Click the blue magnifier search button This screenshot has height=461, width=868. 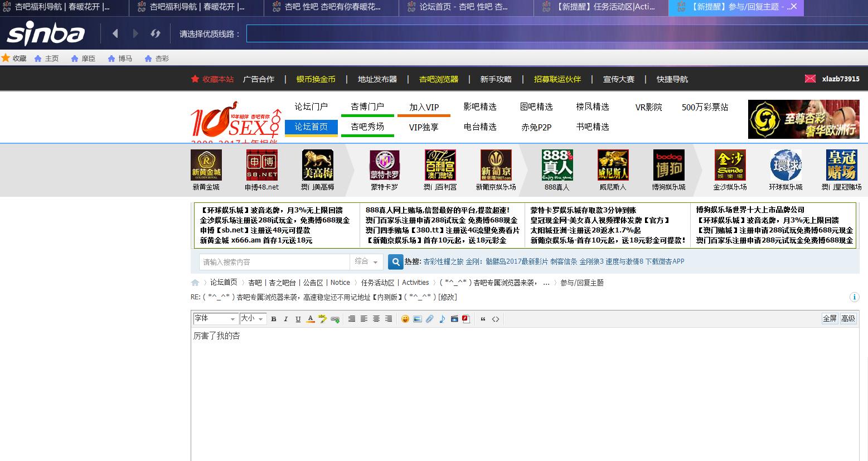(395, 261)
